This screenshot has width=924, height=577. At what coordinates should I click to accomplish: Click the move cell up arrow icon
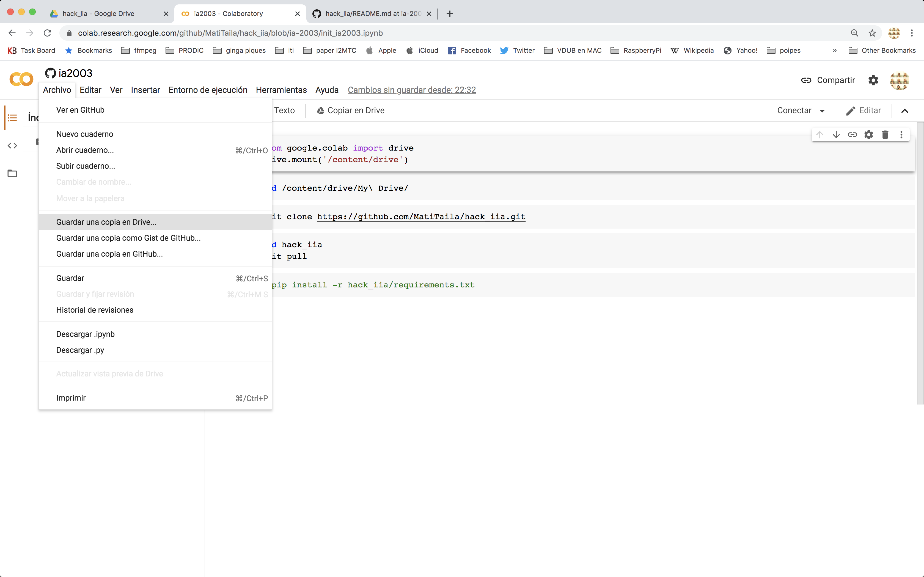[x=820, y=135]
